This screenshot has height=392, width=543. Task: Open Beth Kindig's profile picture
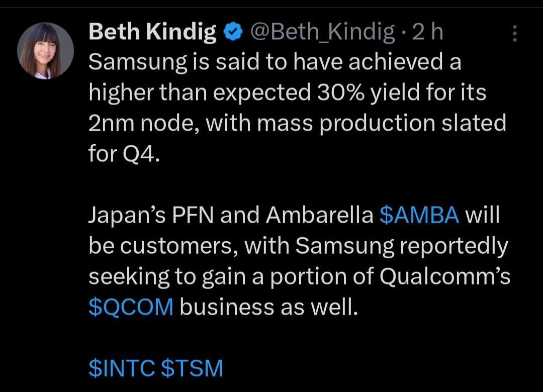tap(45, 50)
